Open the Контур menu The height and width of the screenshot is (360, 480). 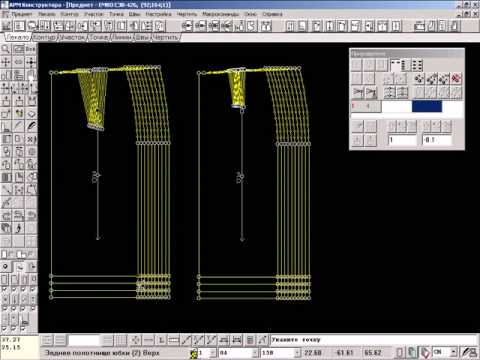70,14
